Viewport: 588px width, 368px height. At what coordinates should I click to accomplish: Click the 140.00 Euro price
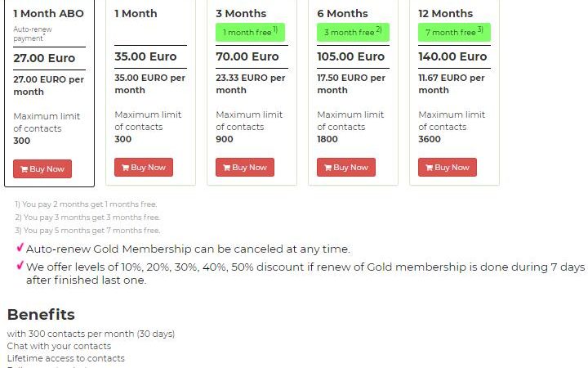click(x=452, y=56)
